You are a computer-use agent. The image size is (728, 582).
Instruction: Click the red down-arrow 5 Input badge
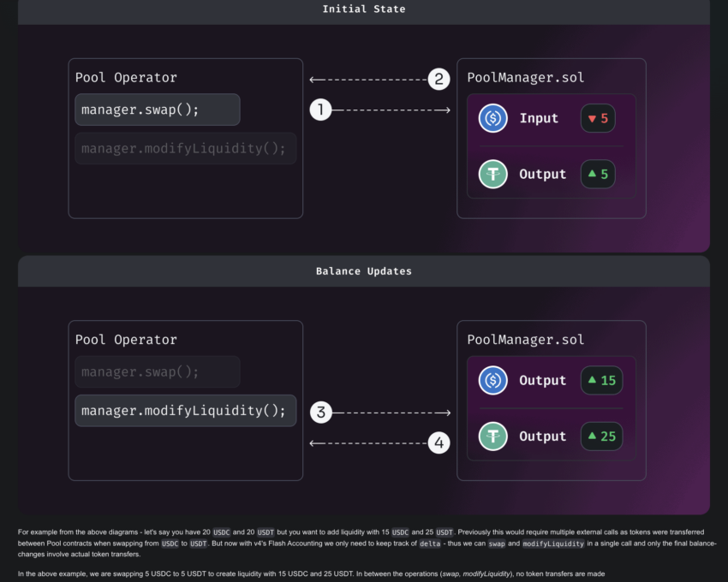coord(598,118)
